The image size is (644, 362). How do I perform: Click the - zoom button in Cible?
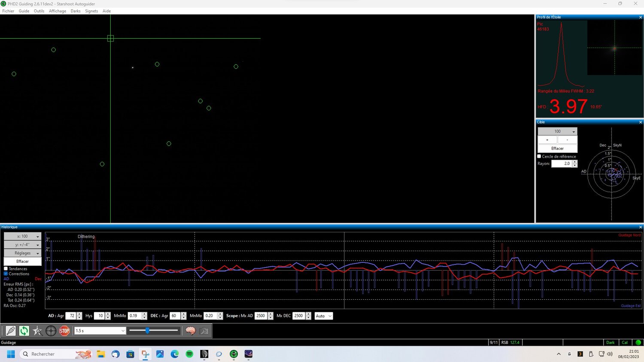(x=567, y=140)
